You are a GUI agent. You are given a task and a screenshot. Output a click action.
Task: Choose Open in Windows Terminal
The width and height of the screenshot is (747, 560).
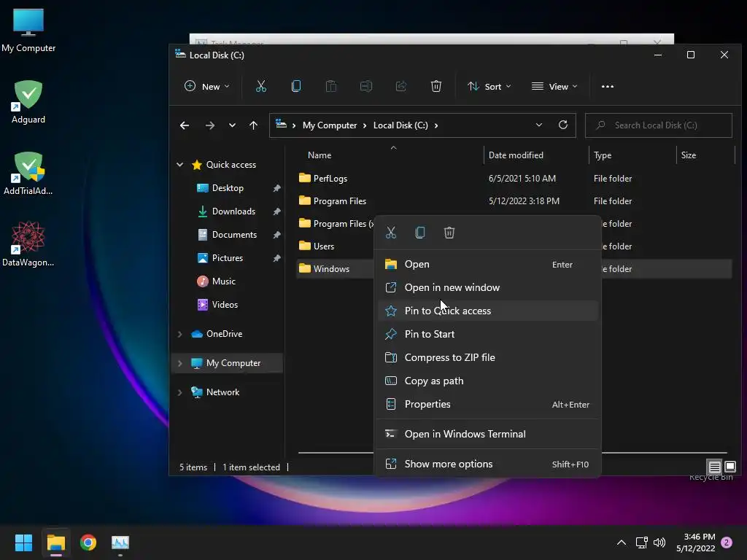[x=487, y=435]
